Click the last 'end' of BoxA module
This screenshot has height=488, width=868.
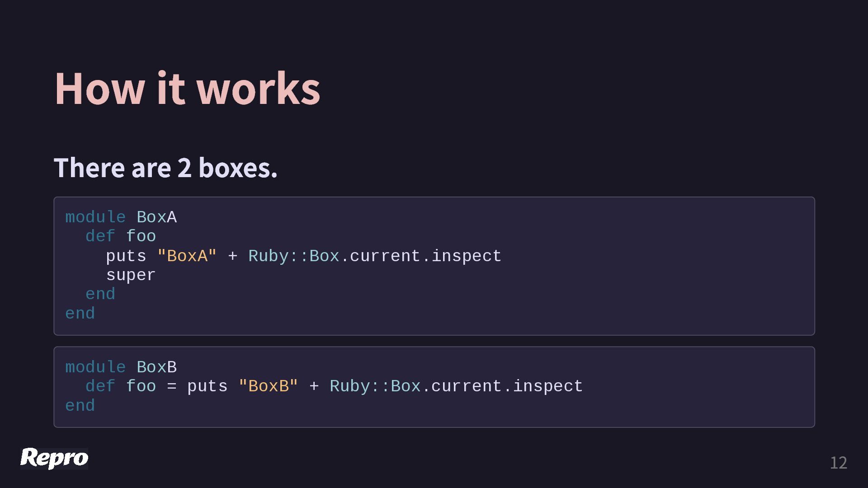click(80, 314)
